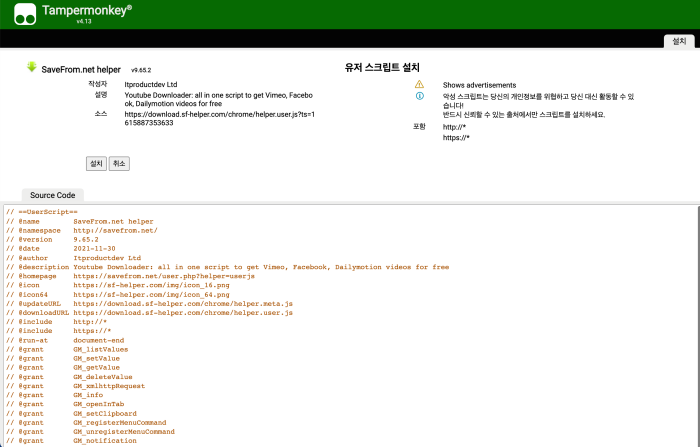Click the 유저 스크립트 설치 heading

382,67
